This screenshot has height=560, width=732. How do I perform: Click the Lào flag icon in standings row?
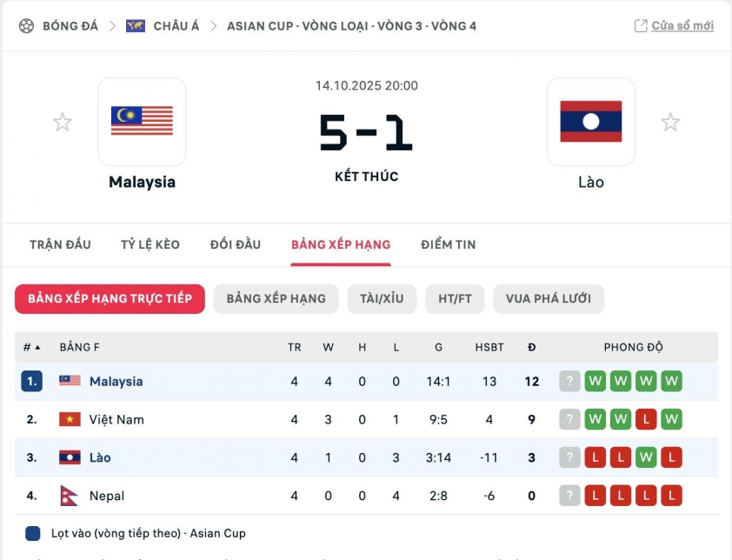tap(70, 457)
